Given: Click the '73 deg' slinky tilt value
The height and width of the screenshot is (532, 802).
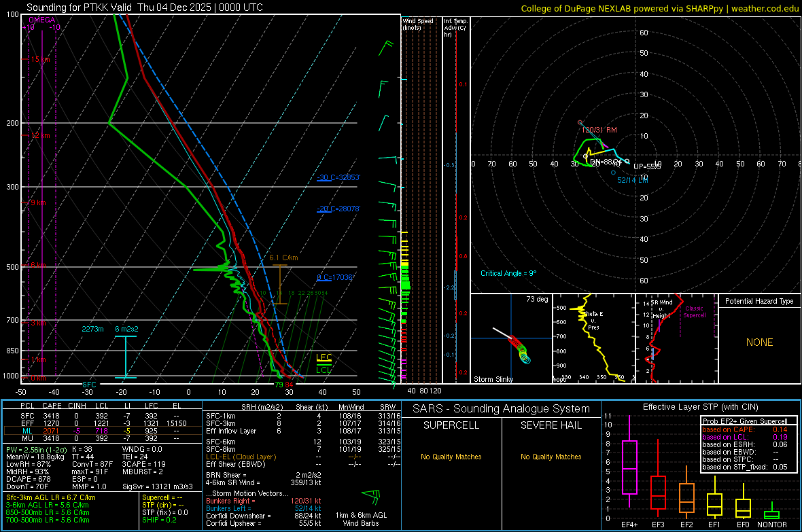Looking at the screenshot, I should tap(537, 299).
